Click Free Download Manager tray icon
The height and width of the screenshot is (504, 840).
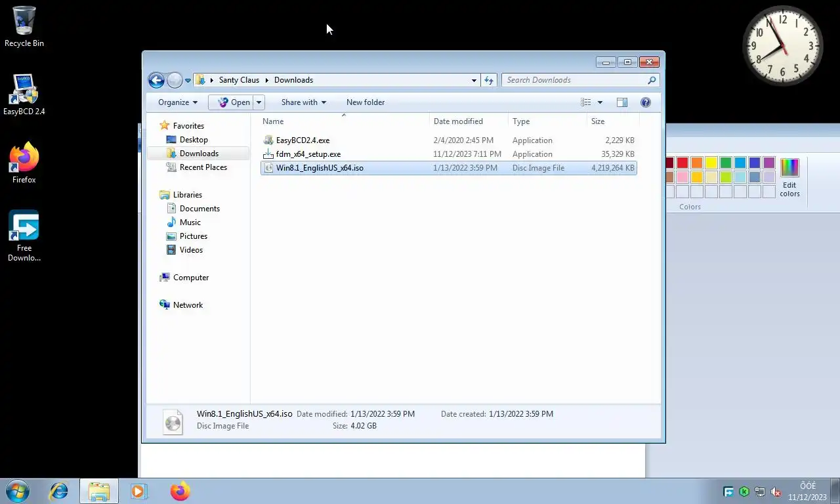pos(728,492)
